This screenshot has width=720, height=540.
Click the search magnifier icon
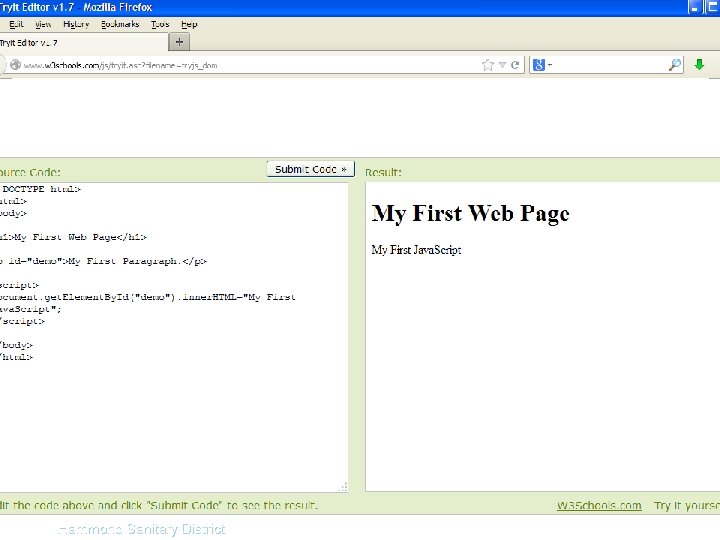pyautogui.click(x=674, y=65)
